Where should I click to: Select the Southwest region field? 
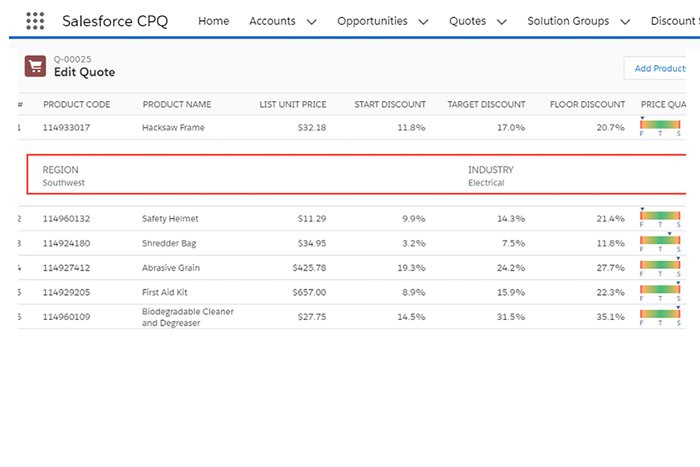(64, 183)
